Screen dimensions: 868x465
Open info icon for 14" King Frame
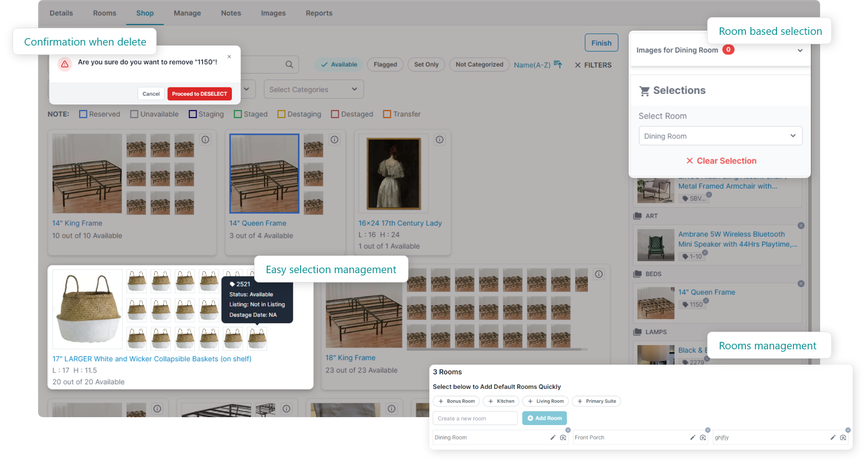coord(205,139)
